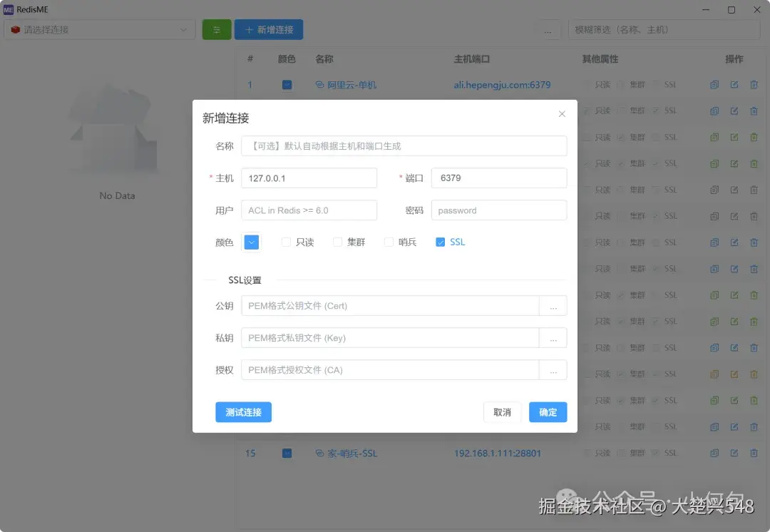
Task: Open the 请选择连接 dropdown in main window
Action: tap(100, 29)
